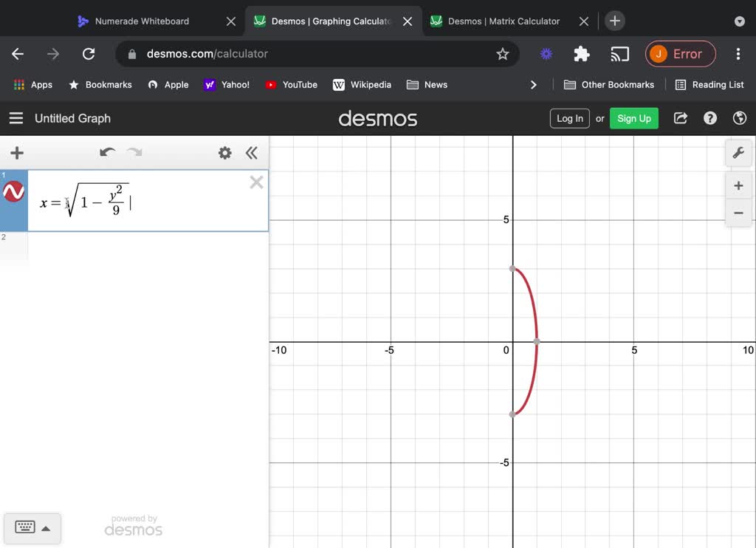Open the Desmos hamburger menu
Screen dimensions: 756x548
click(16, 118)
